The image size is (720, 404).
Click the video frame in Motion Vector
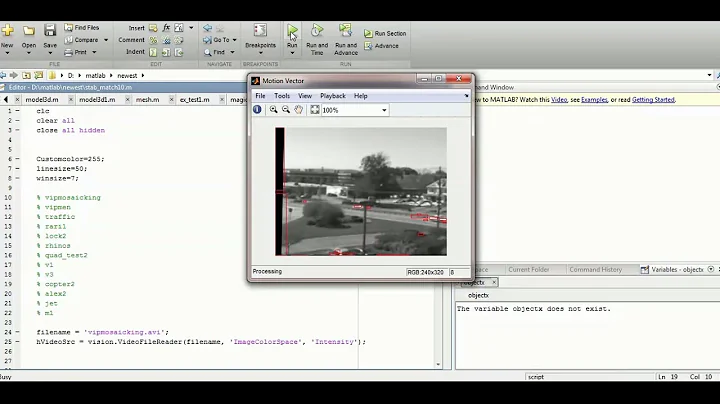[x=361, y=191]
